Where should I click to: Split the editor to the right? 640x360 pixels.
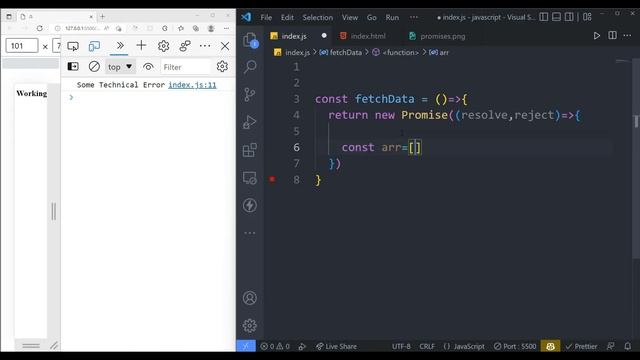coord(612,36)
